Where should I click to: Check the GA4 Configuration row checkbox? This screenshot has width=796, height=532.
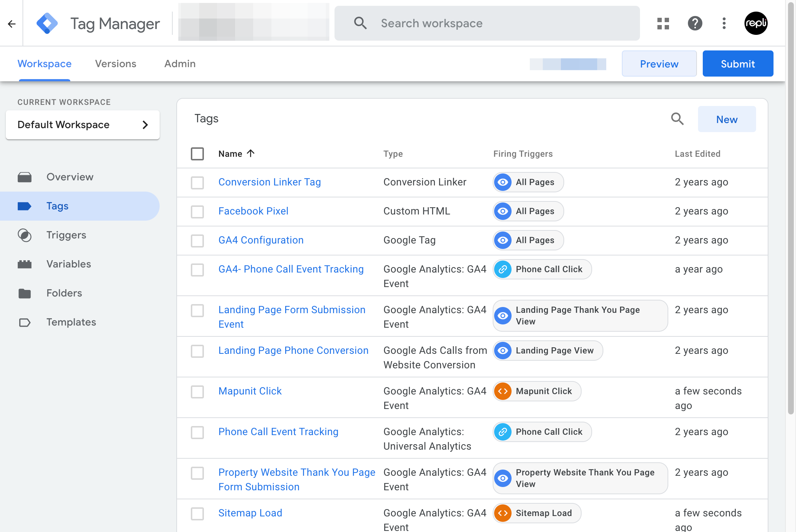(x=197, y=241)
